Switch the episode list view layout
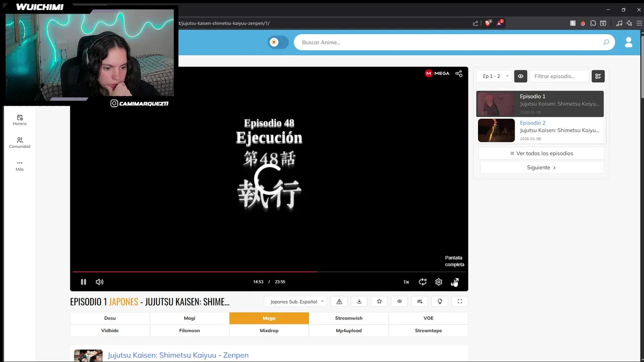Image resolution: width=644 pixels, height=362 pixels. (598, 76)
